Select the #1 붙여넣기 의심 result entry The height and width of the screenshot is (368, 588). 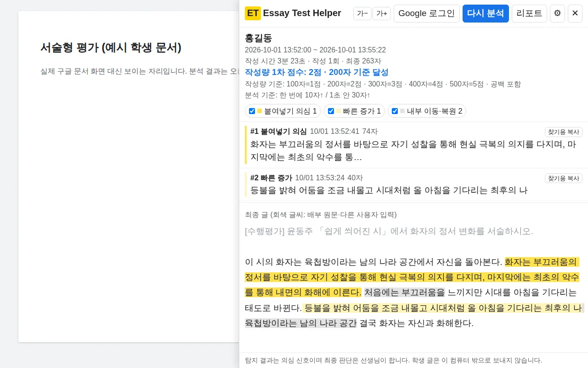pos(413,144)
